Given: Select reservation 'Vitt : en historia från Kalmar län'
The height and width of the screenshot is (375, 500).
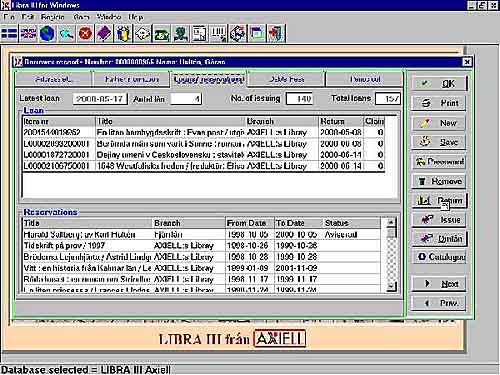Looking at the screenshot, I should (x=202, y=268).
